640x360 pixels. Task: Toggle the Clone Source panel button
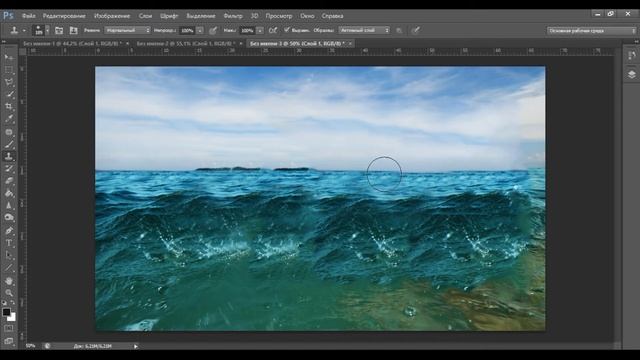point(73,30)
